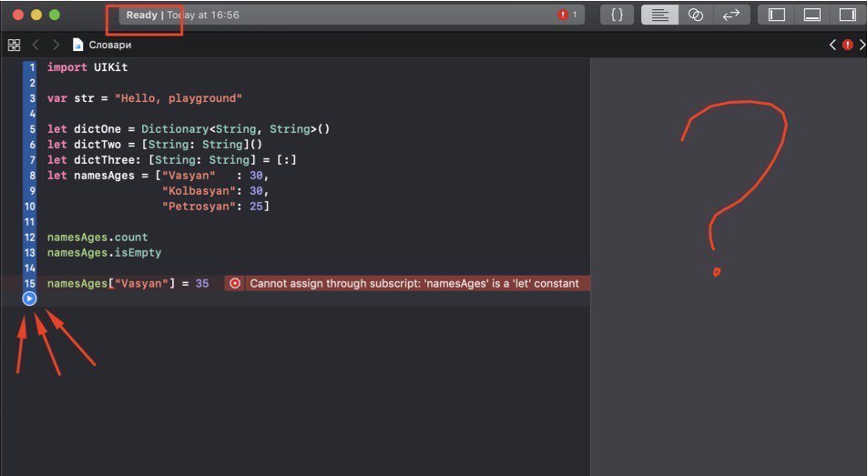This screenshot has width=868, height=476.
Task: Go forward with the right chevron
Action: 56,45
